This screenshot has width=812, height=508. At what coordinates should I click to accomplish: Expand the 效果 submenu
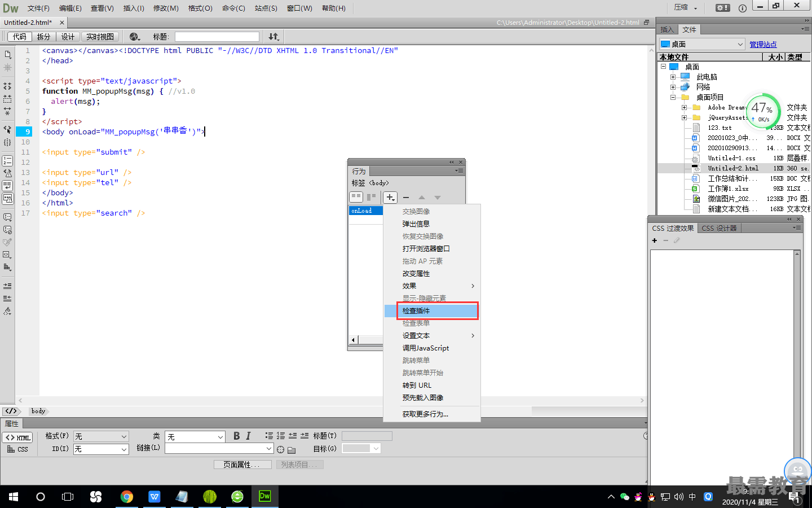tap(432, 286)
